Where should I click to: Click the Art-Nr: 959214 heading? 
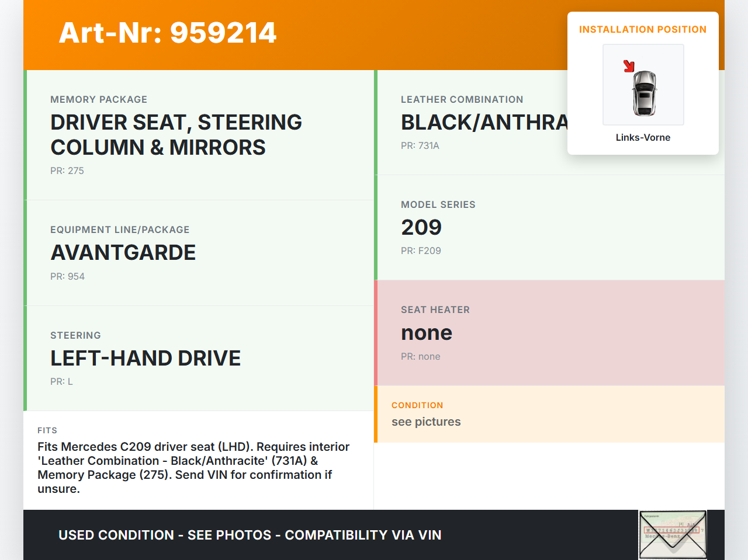pyautogui.click(x=168, y=33)
